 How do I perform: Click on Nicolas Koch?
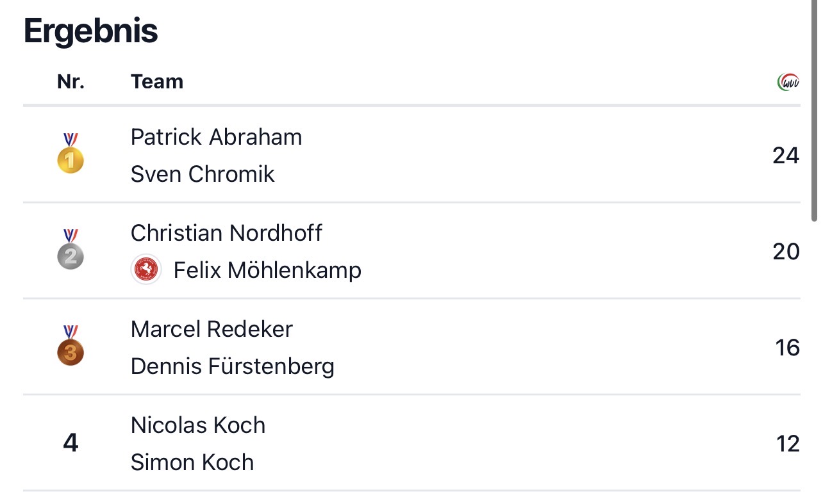(197, 425)
